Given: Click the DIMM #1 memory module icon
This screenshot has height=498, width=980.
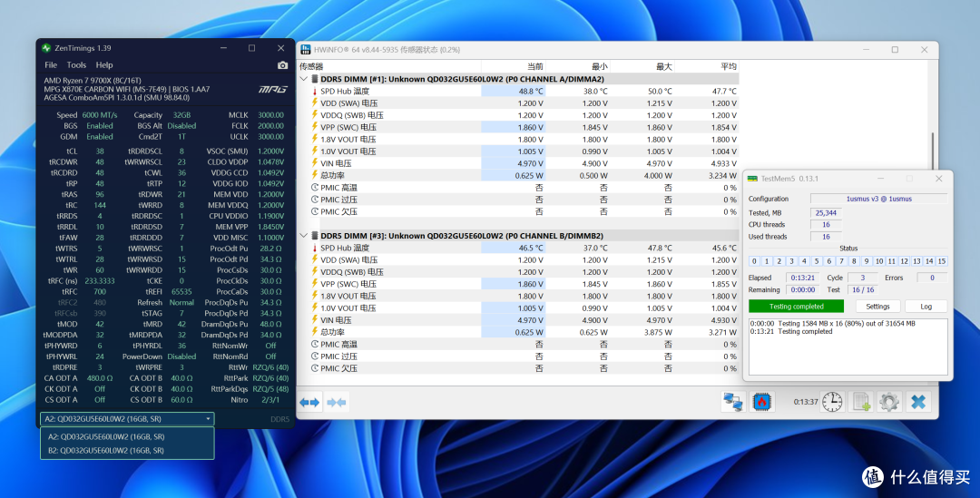Looking at the screenshot, I should click(x=314, y=79).
